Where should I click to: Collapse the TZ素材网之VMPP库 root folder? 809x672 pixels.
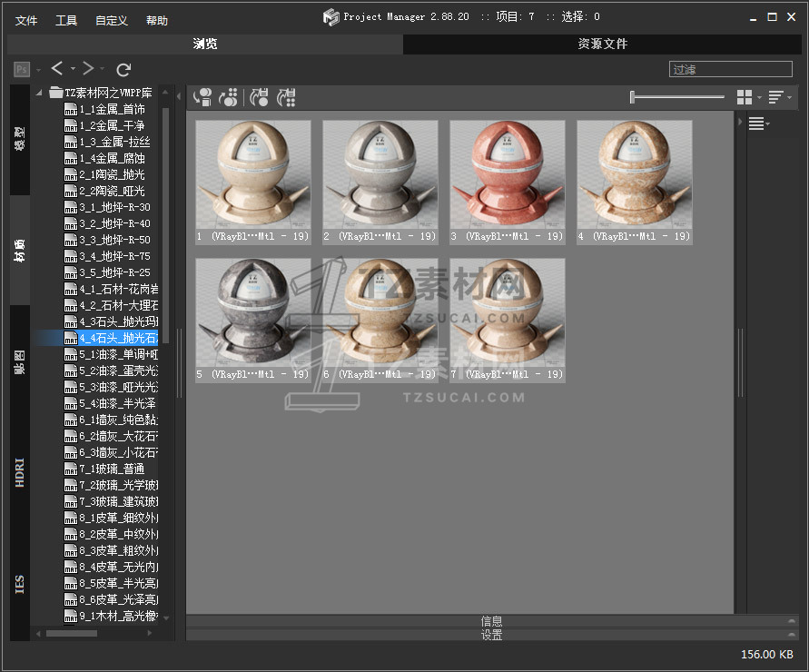40,93
